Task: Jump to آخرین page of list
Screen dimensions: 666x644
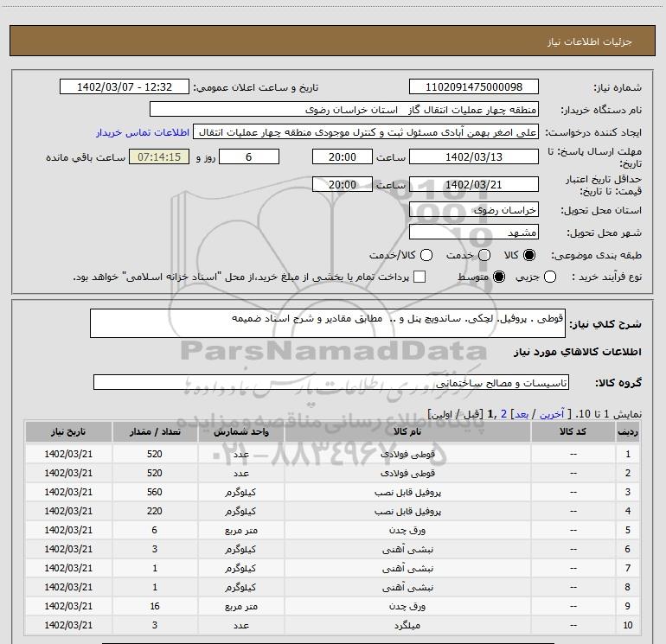Action: (x=554, y=415)
